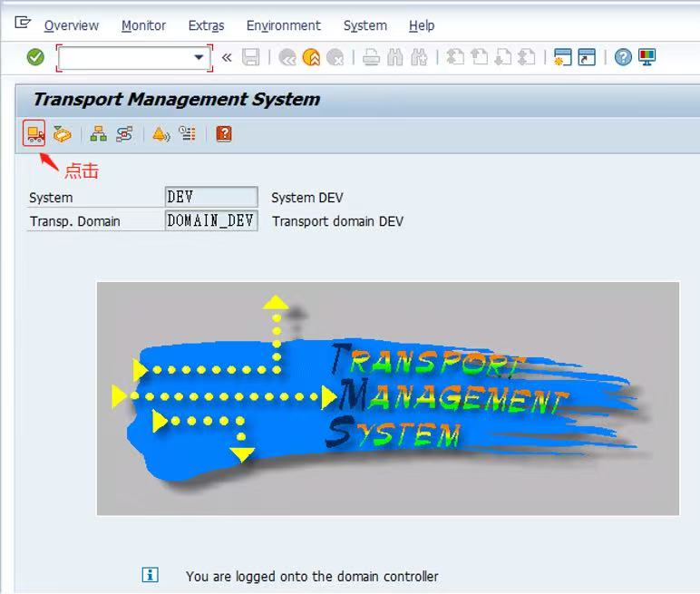700x594 pixels.
Task: Open the Alert Monitor bell icon
Action: [161, 133]
